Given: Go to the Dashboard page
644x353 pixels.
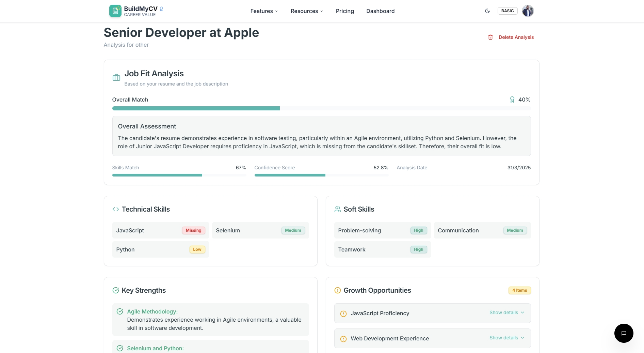Looking at the screenshot, I should click(x=381, y=11).
